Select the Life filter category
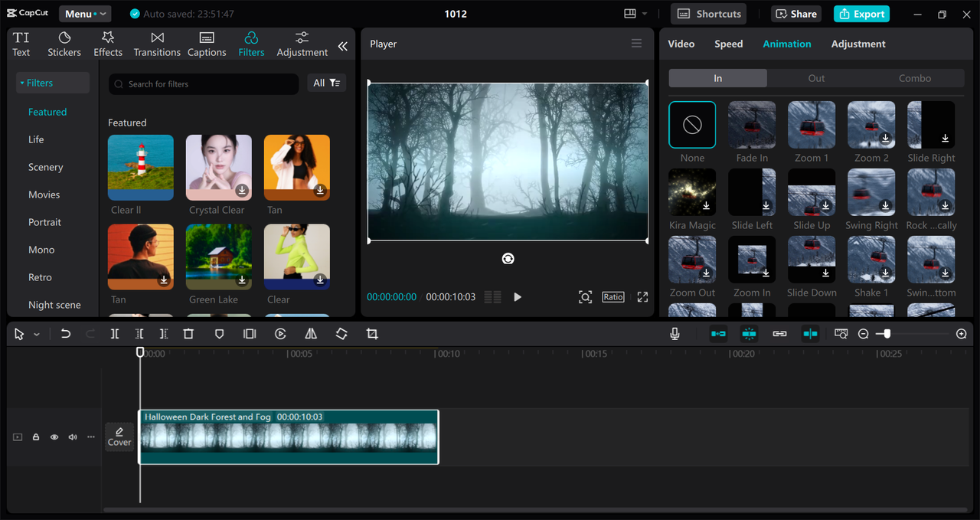 coord(36,139)
